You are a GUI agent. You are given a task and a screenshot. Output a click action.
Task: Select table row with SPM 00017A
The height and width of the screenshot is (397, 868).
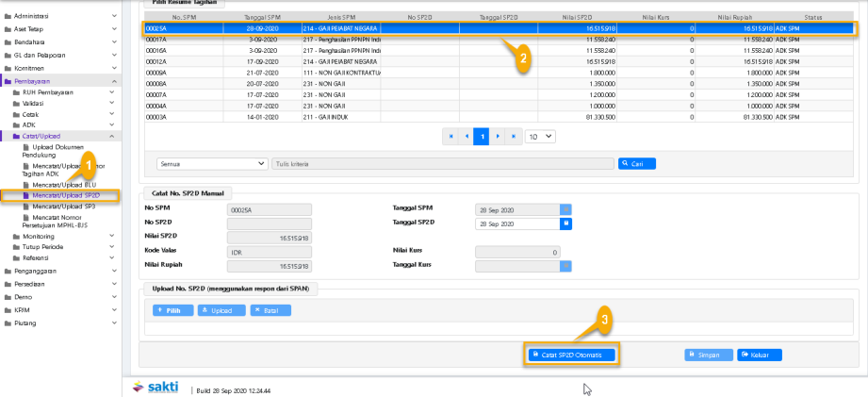(500, 38)
